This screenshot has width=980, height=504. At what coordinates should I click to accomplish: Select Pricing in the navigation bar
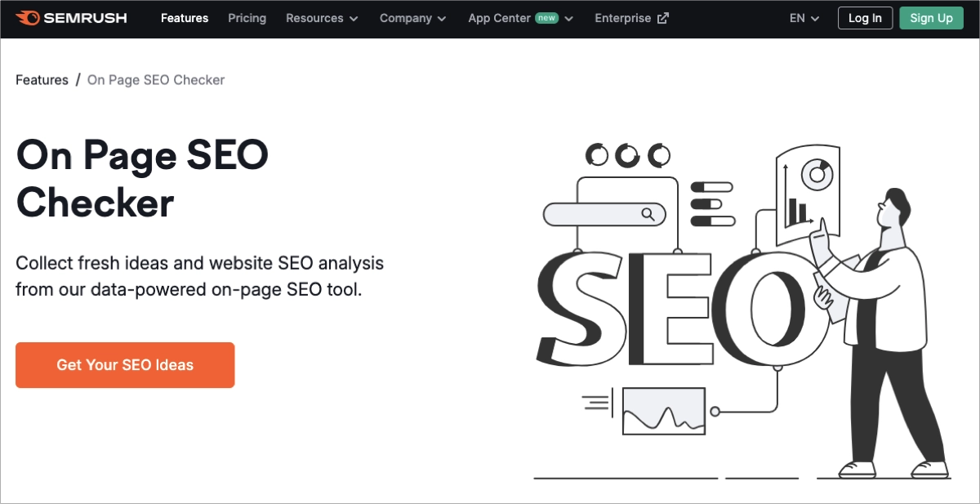pos(247,18)
